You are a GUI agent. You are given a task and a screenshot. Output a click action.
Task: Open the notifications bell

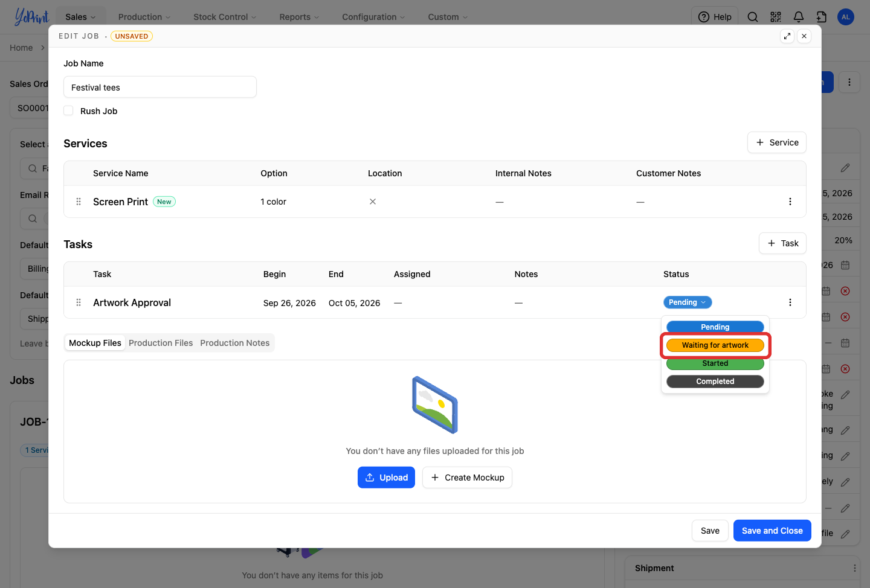(799, 17)
